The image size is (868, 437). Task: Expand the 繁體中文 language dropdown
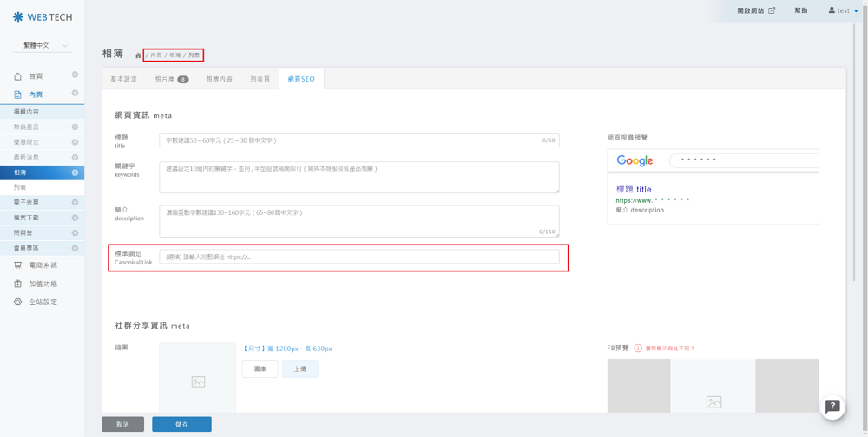coord(42,45)
